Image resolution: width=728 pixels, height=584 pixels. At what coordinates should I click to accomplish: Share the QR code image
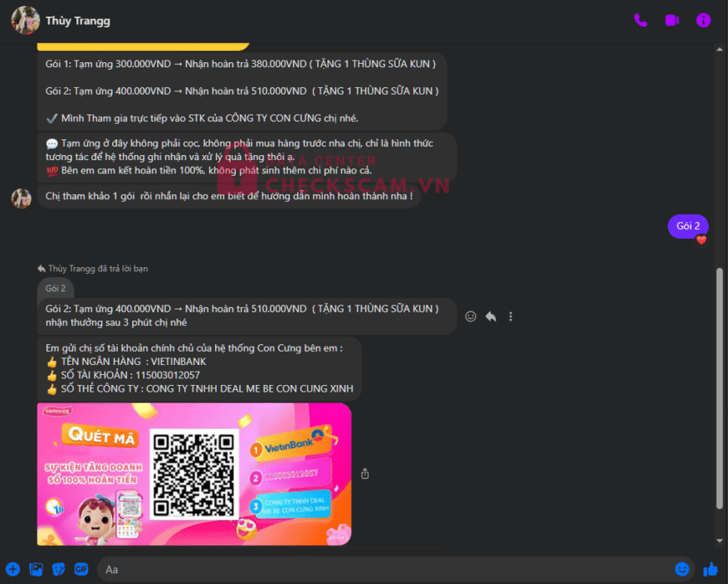pyautogui.click(x=365, y=474)
